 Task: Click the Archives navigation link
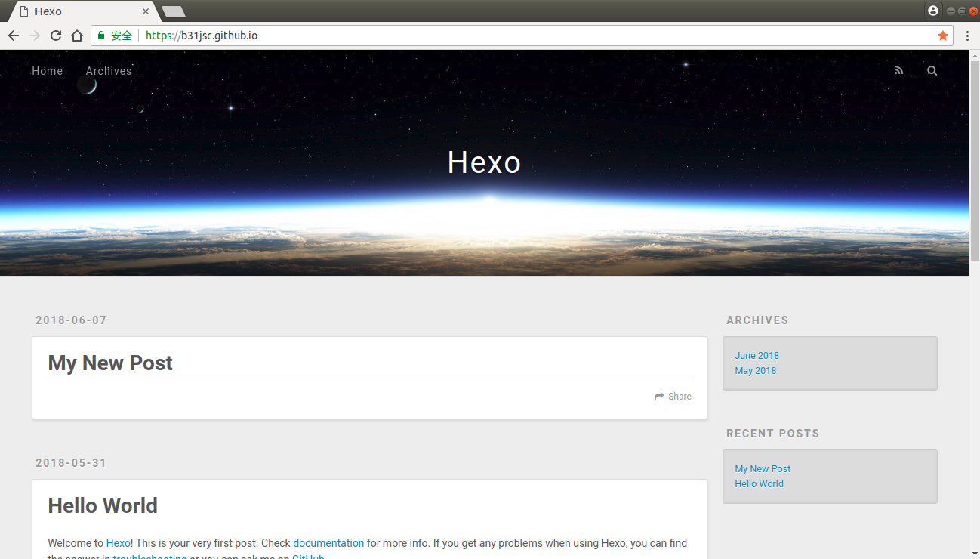(x=109, y=71)
